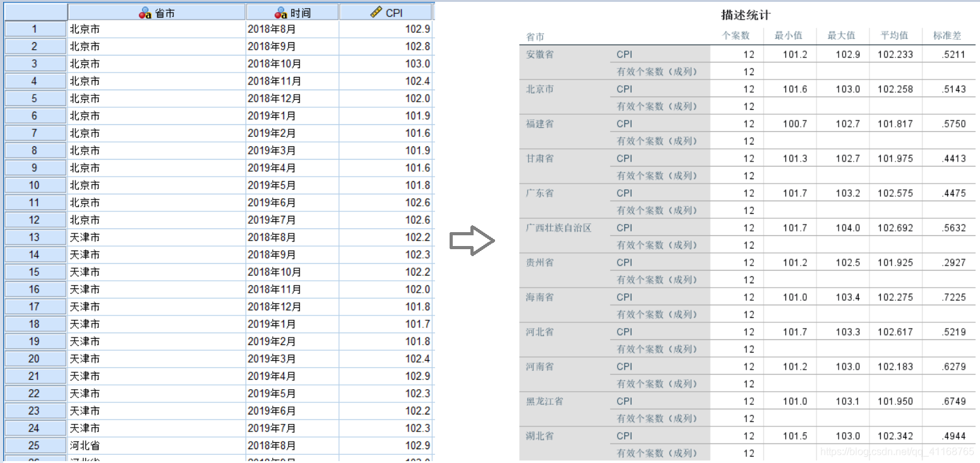The width and height of the screenshot is (980, 463).
Task: Click mean value 102.233 for 安徽省
Action: click(895, 54)
